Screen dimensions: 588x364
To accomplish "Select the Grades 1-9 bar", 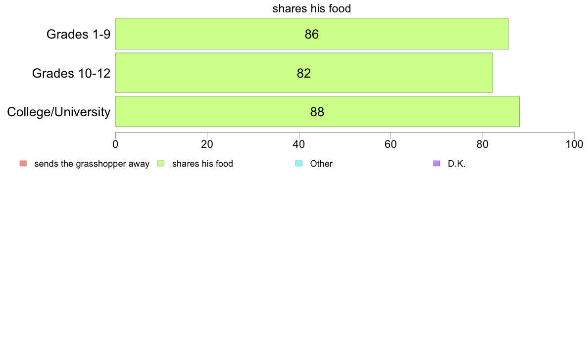I will (312, 34).
